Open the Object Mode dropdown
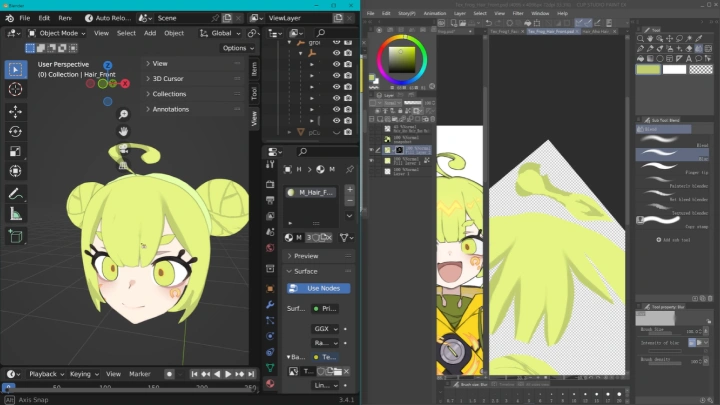Viewport: 720px width, 405px height. click(x=56, y=33)
